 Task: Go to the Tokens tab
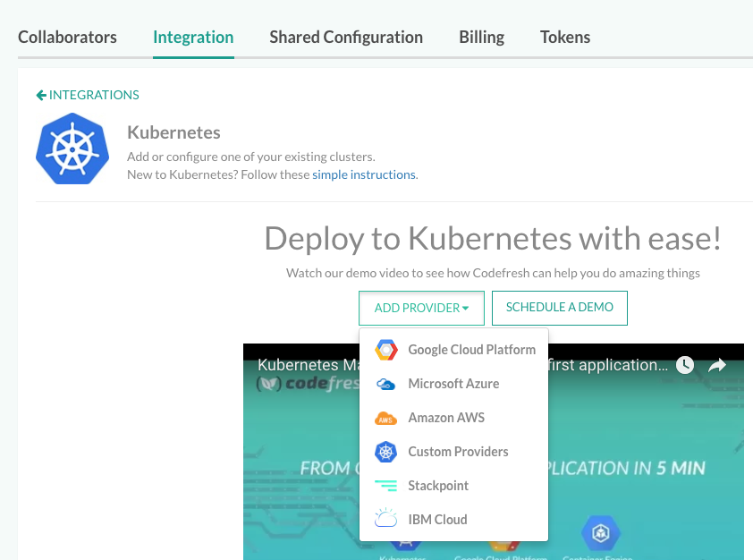point(565,38)
